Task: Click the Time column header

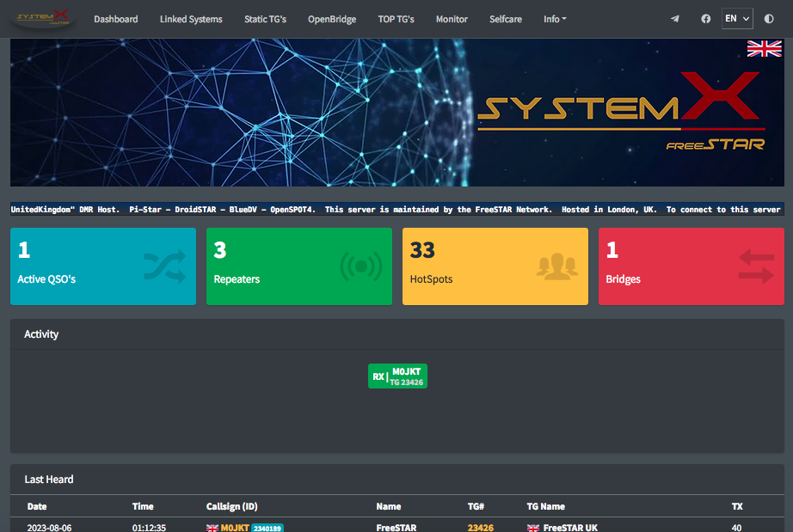Action: click(x=143, y=506)
